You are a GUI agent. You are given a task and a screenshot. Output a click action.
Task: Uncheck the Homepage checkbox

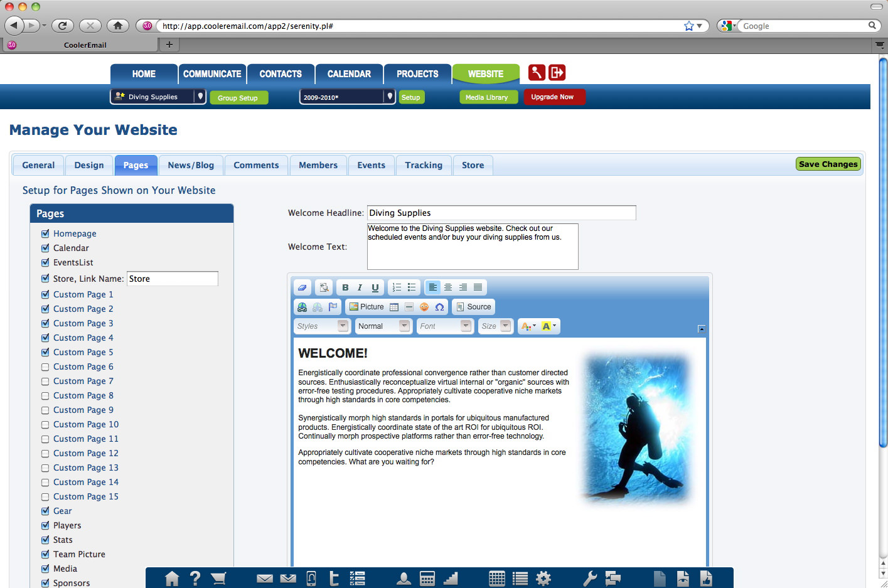pyautogui.click(x=45, y=233)
